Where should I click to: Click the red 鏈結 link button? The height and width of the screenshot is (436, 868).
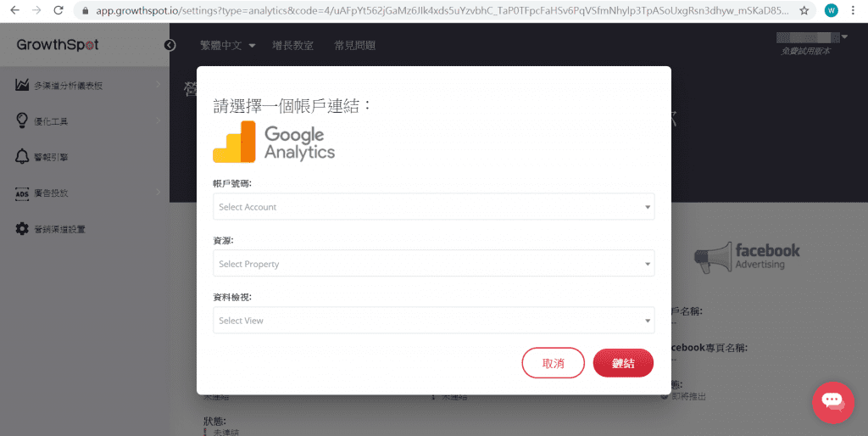tap(623, 363)
